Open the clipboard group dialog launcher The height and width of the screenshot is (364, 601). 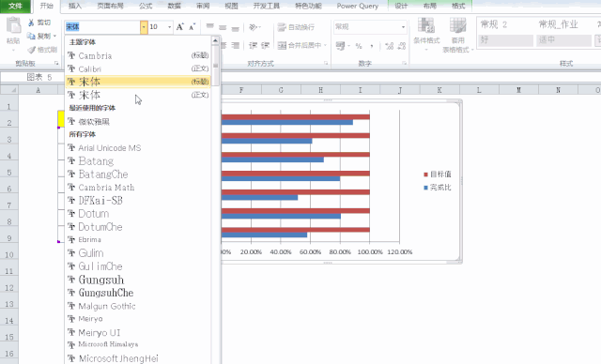56,63
